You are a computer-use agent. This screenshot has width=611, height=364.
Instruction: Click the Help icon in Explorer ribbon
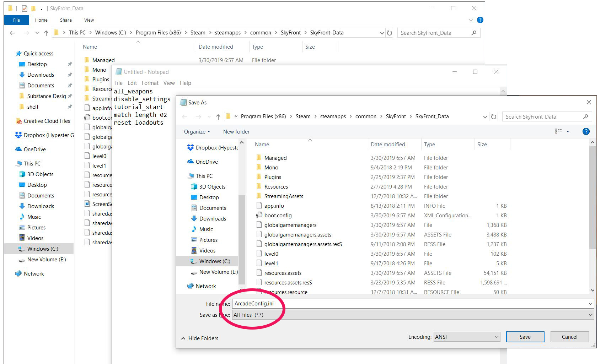[480, 20]
